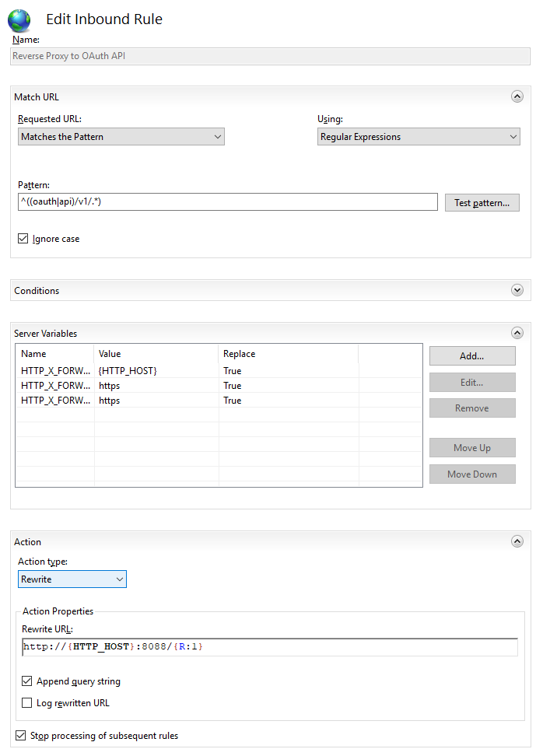The height and width of the screenshot is (756, 543).
Task: Open the Using Regular Expressions dropdown
Action: (419, 137)
